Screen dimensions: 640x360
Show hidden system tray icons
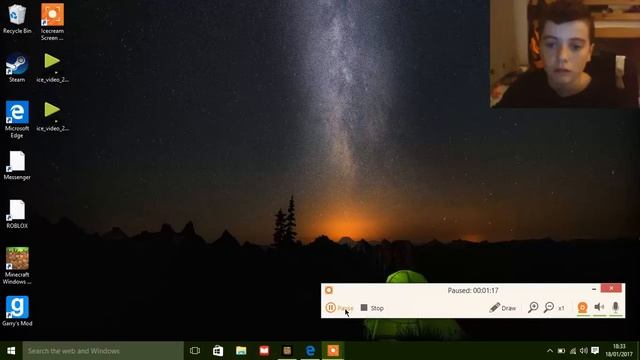[x=550, y=351]
